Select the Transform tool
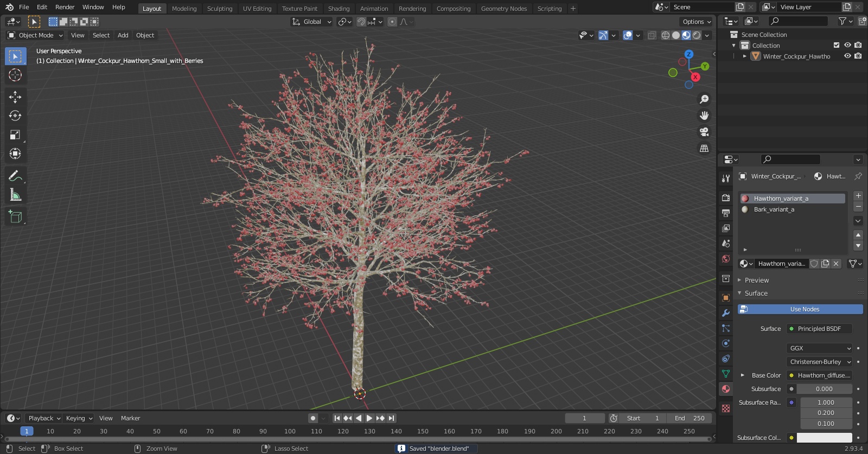 point(15,154)
